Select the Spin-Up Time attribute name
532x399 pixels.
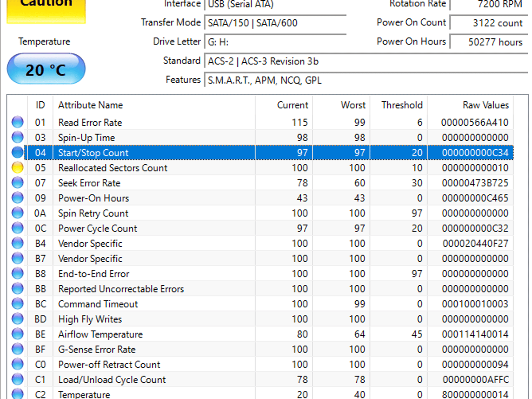click(87, 138)
